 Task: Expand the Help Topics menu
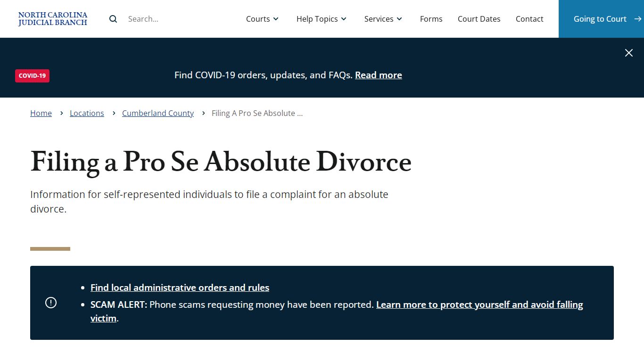(322, 19)
